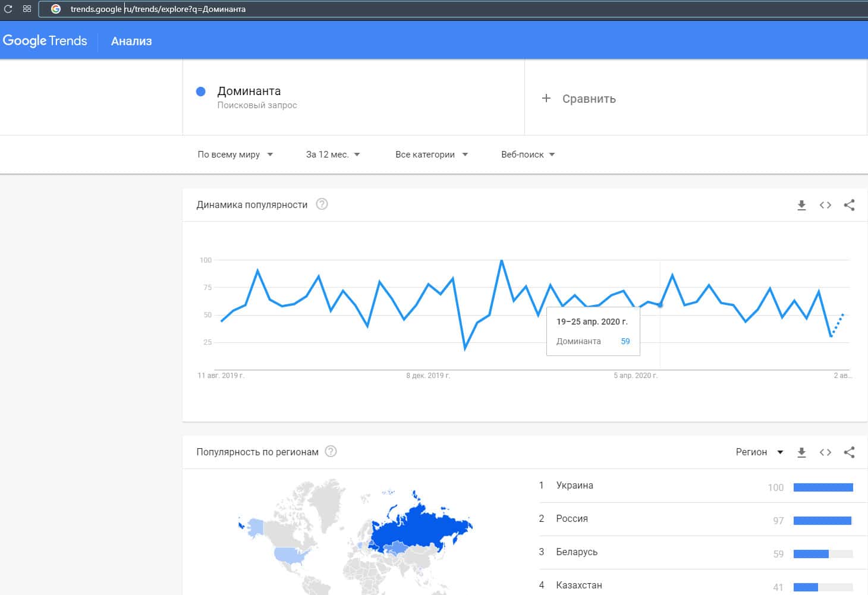This screenshot has height=595, width=868.
Task: Open the Веб-поиск search type dropdown
Action: [x=527, y=155]
